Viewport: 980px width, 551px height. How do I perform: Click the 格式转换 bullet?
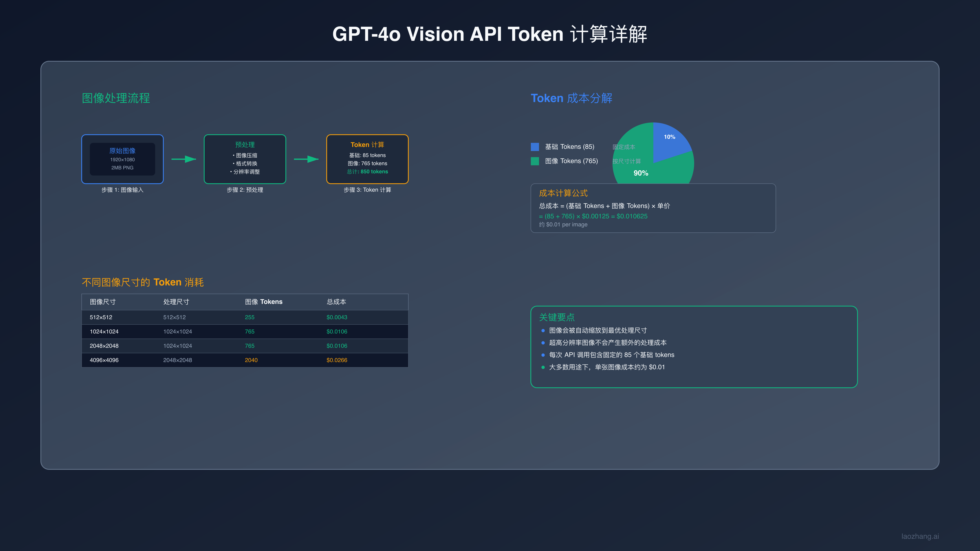pos(245,163)
